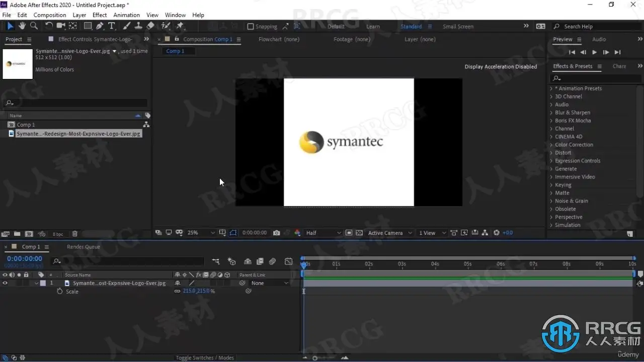Open the Active Camera view dropdown
Screen dimensions: 644x362
coord(390,233)
